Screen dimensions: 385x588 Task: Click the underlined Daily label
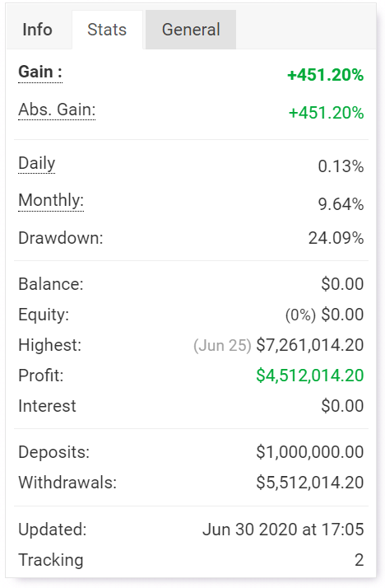37,164
